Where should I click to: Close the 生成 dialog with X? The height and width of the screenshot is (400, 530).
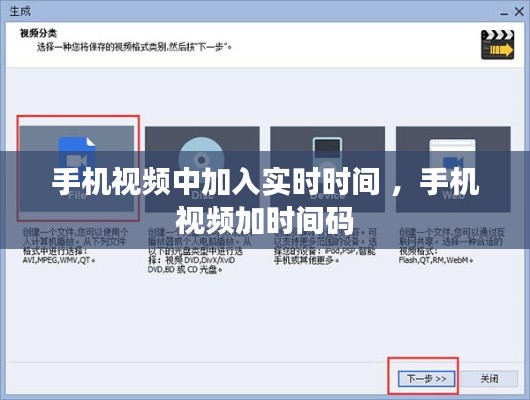coord(519,11)
